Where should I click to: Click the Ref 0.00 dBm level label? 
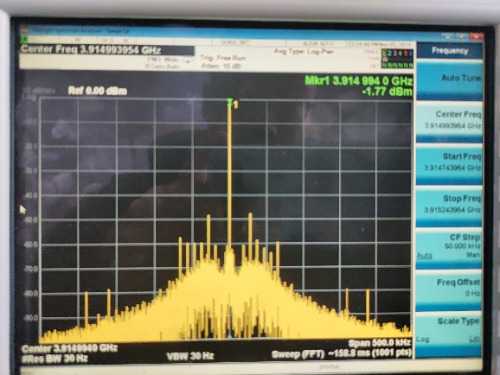pyautogui.click(x=97, y=91)
